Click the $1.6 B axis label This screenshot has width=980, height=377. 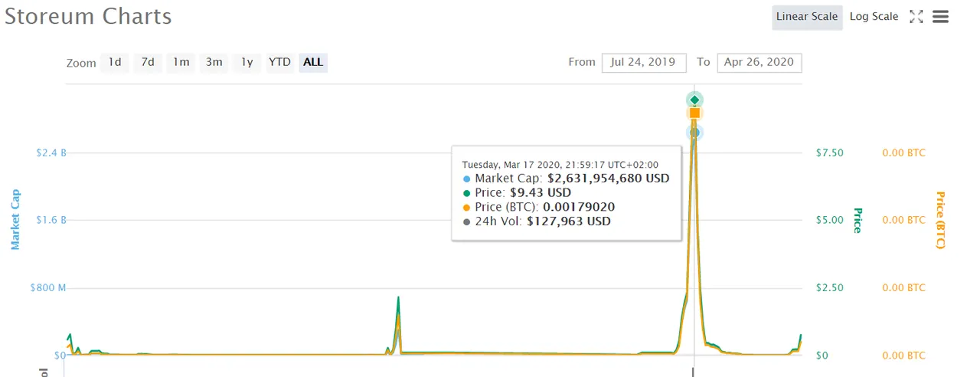pyautogui.click(x=51, y=220)
